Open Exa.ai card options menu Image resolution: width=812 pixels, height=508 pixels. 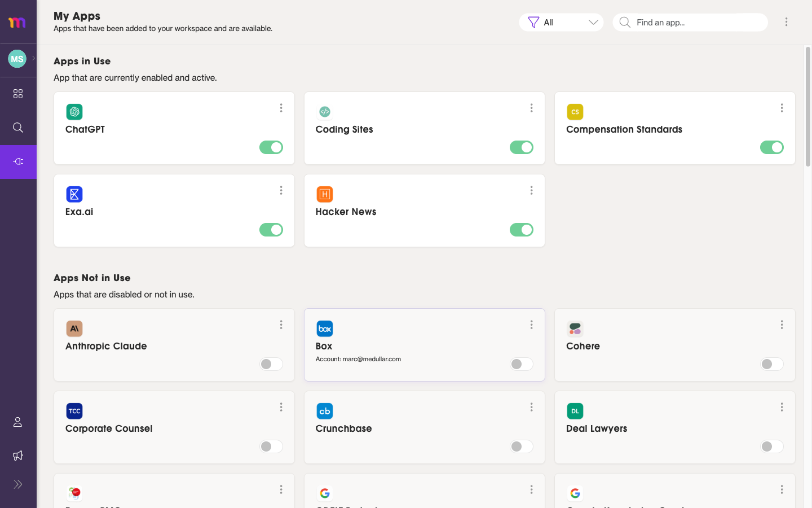(281, 190)
